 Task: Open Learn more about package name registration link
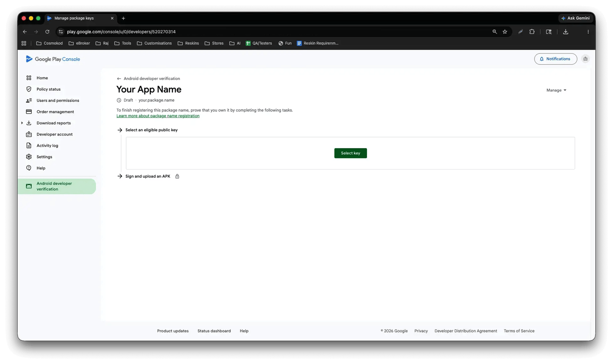158,116
